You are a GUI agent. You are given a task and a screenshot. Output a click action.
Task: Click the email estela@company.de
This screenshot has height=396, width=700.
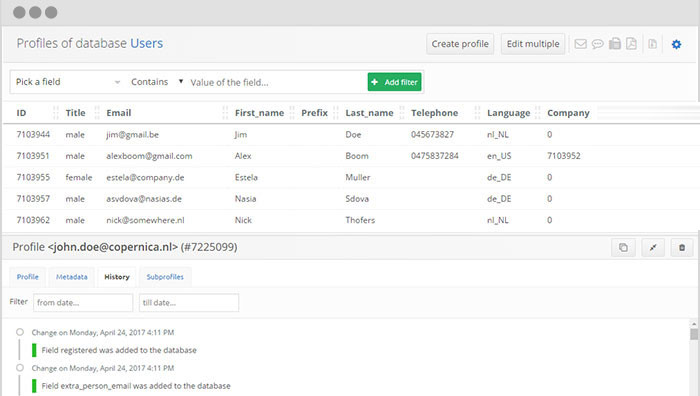(145, 178)
